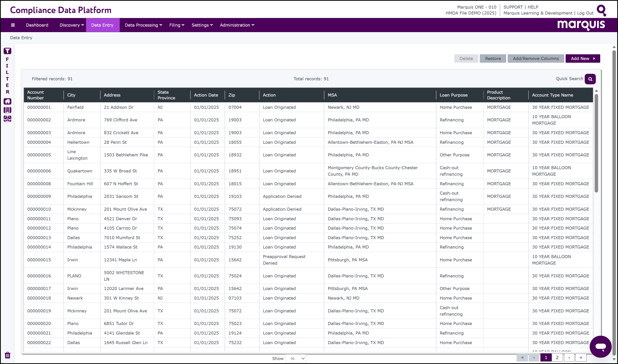Click the Add/Remove Columns button
This screenshot has height=364, width=618.
point(536,59)
